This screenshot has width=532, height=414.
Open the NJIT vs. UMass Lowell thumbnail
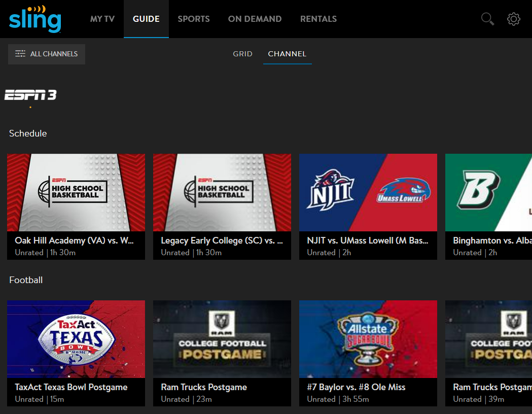pos(368,193)
